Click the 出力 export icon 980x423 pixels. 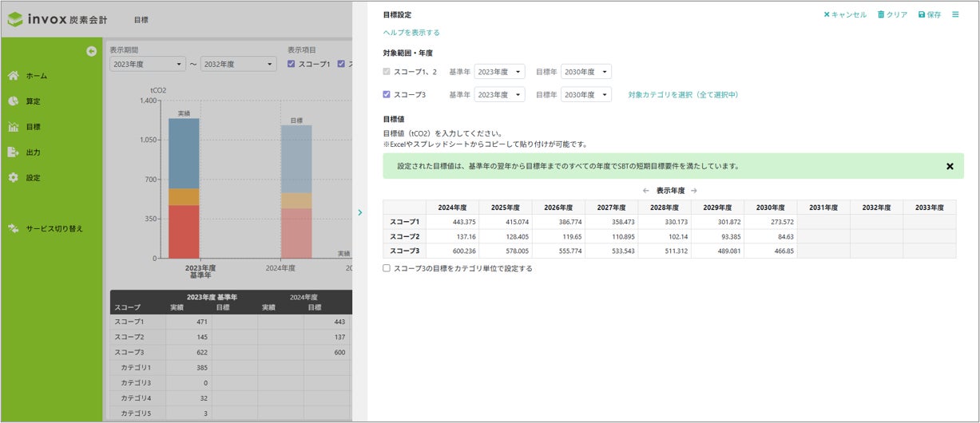[14, 152]
